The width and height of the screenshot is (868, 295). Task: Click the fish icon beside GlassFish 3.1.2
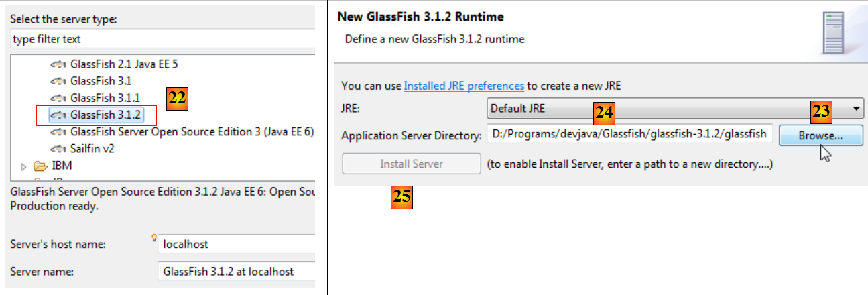pos(59,115)
